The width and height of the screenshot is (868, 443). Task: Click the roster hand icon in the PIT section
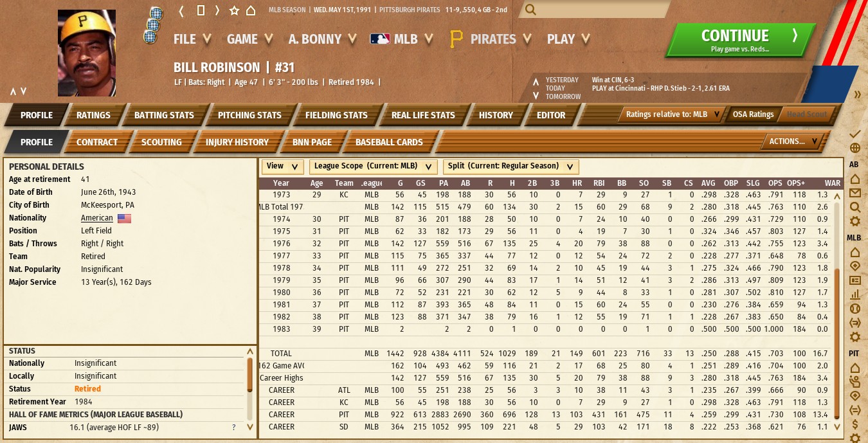point(854,381)
